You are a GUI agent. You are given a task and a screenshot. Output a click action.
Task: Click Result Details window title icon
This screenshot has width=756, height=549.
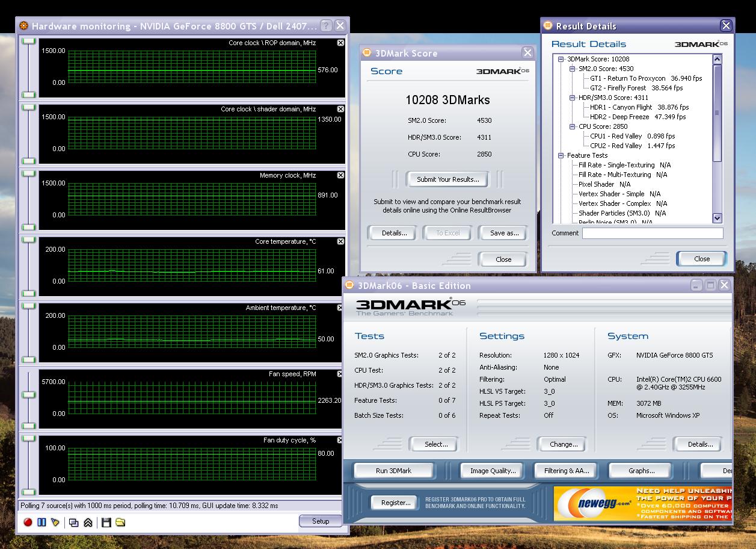coord(548,26)
